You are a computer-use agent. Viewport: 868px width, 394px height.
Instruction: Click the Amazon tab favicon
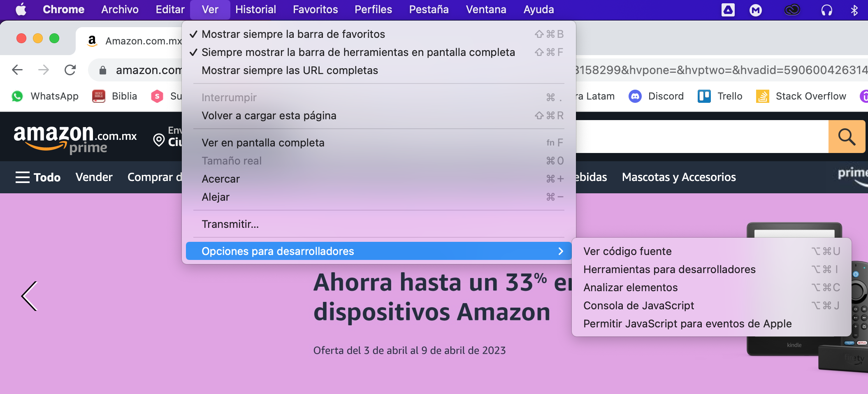pos(92,41)
